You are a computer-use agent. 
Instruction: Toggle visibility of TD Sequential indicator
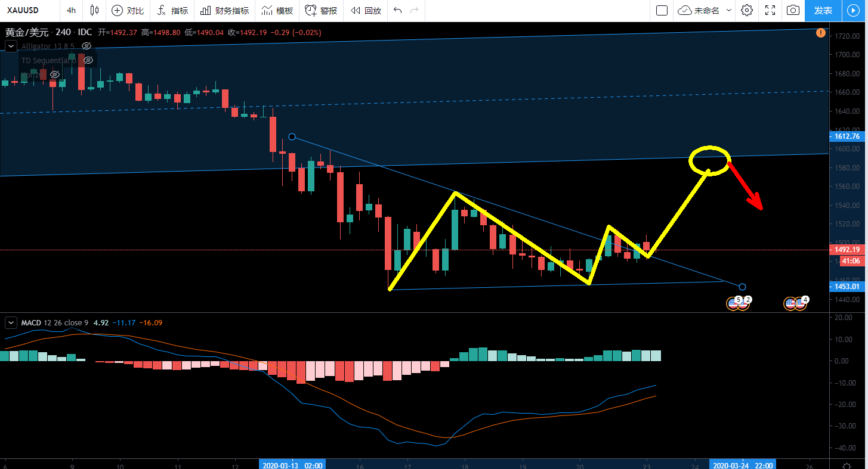click(x=88, y=60)
